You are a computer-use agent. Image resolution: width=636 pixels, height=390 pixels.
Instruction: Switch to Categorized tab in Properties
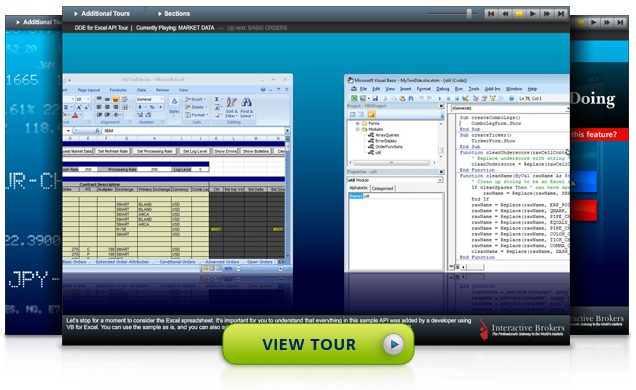(x=382, y=188)
